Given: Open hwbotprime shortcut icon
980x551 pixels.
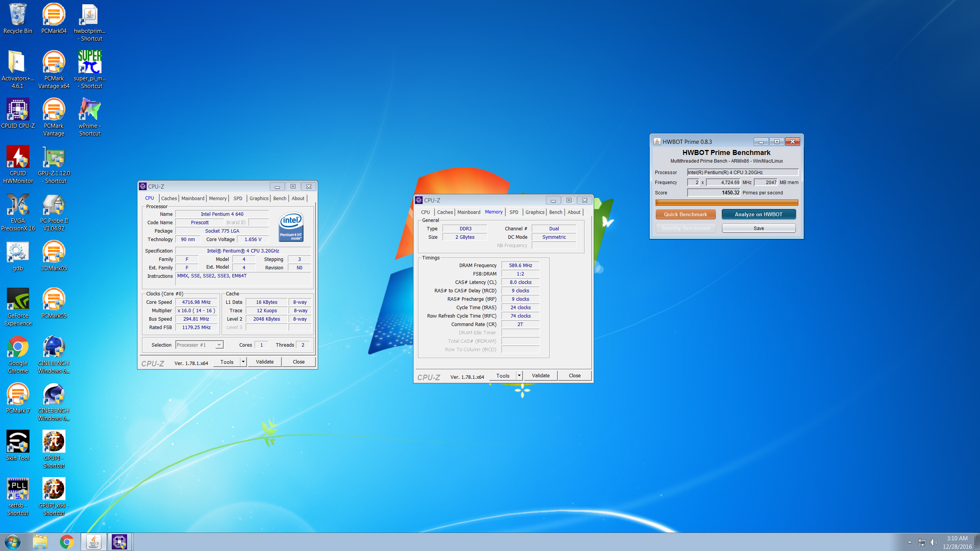Looking at the screenshot, I should (x=90, y=23).
